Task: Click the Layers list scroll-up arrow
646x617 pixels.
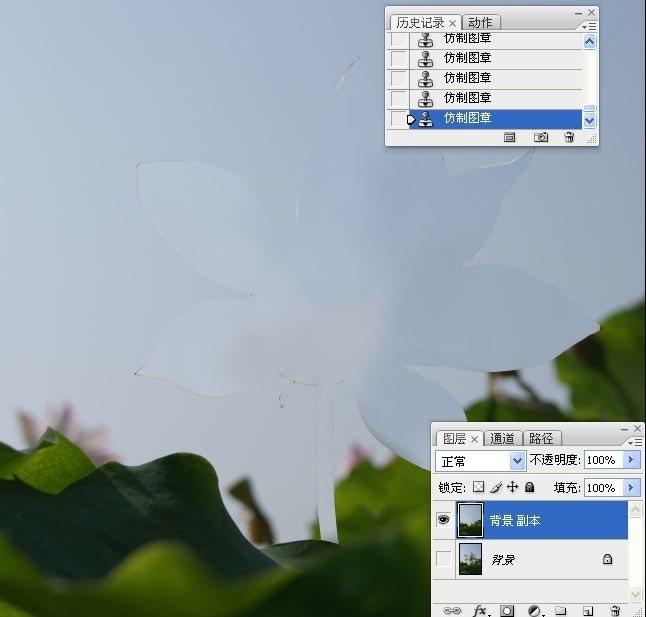Action: tap(635, 510)
